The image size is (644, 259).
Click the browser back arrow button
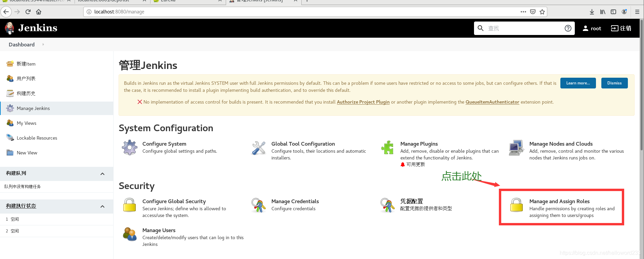6,12
